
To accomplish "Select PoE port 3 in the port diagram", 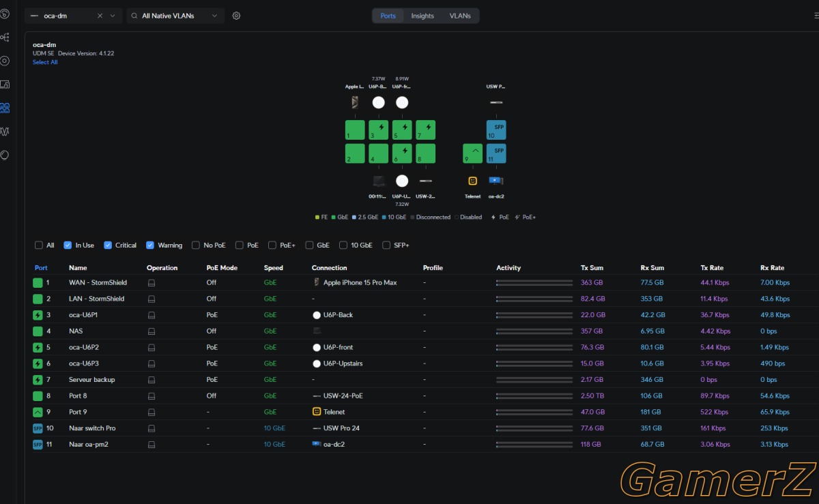I will [x=379, y=130].
